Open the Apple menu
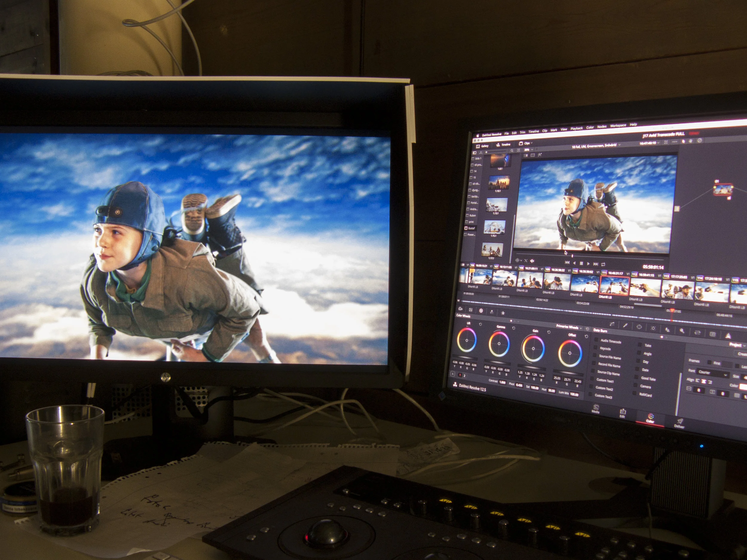Image resolution: width=747 pixels, height=560 pixels. tap(478, 136)
